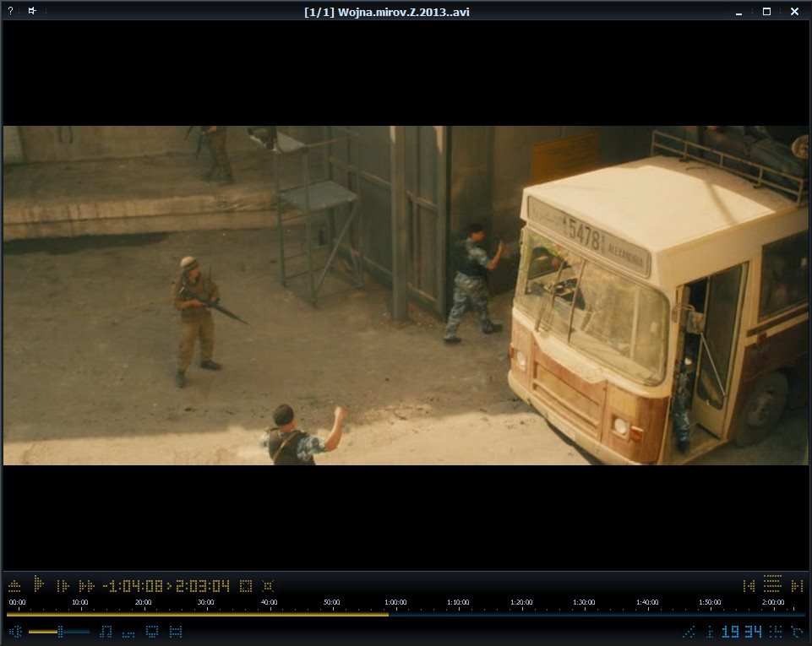This screenshot has height=646, width=812.
Task: Open audio track music note icon
Action: click(106, 632)
